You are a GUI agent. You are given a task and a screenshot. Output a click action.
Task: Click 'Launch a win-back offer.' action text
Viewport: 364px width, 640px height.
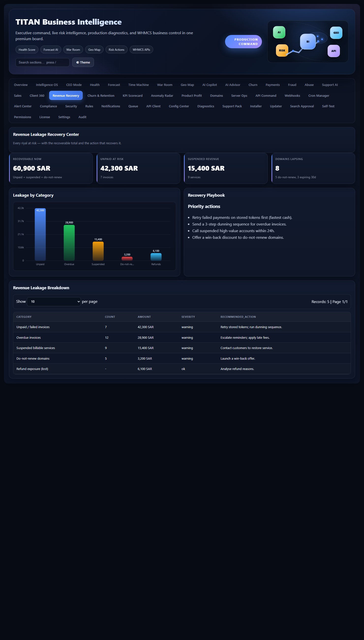click(x=238, y=359)
